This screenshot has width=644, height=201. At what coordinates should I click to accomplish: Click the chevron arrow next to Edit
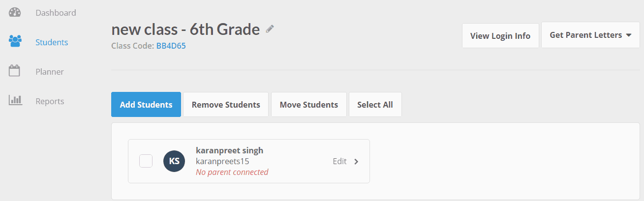click(x=356, y=162)
